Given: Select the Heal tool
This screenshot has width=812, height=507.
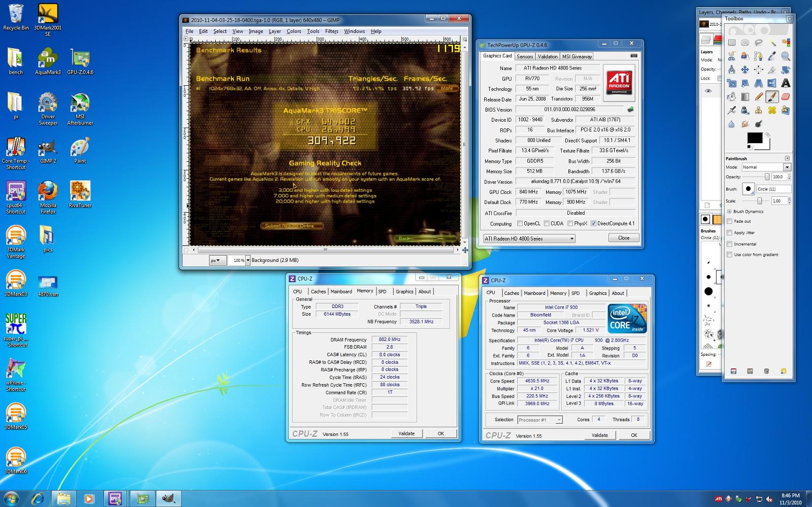Looking at the screenshot, I should pos(772,110).
